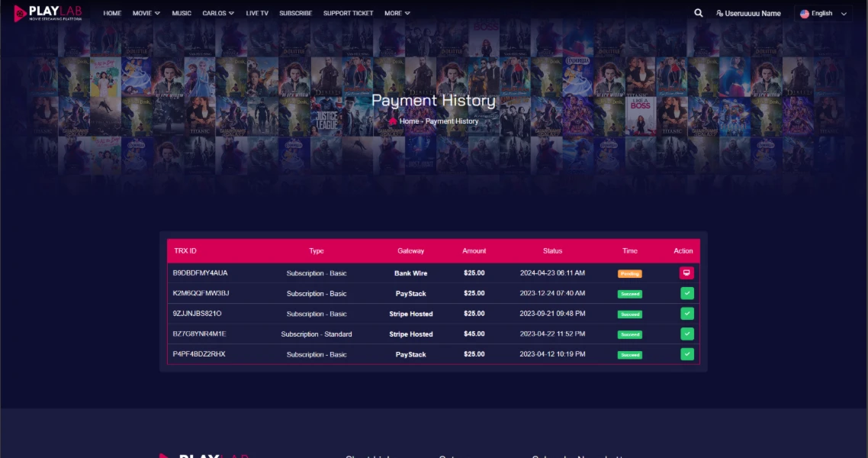Screen dimensions: 868x458
Task: Click the date 2023-12-24 07:40 AM
Action: coord(552,293)
